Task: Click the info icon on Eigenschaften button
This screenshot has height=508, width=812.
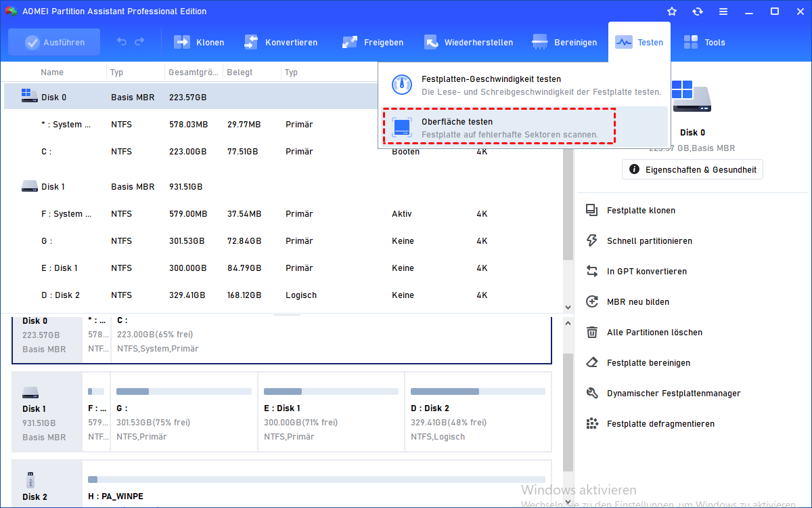Action: 634,169
